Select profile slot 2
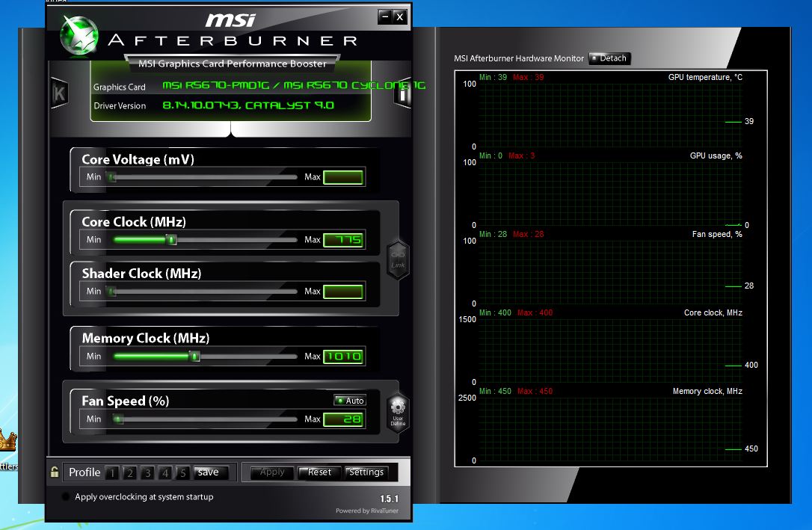812x530 pixels. click(x=129, y=472)
